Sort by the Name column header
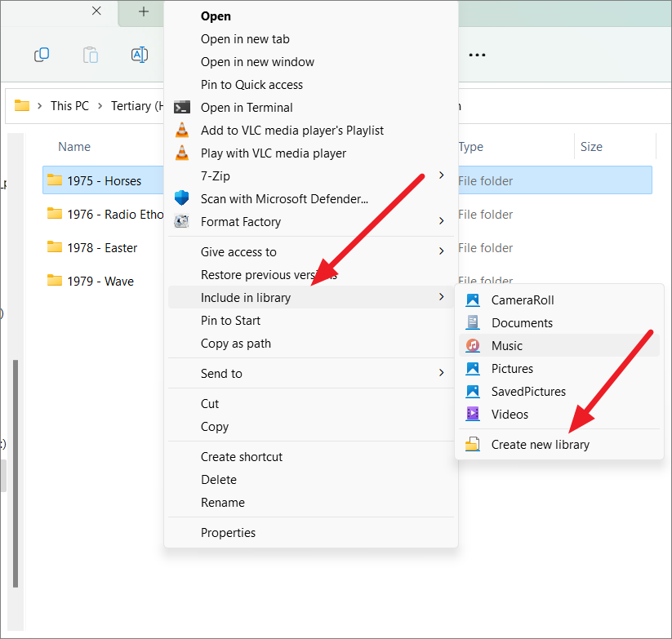The height and width of the screenshot is (639, 672). point(74,146)
